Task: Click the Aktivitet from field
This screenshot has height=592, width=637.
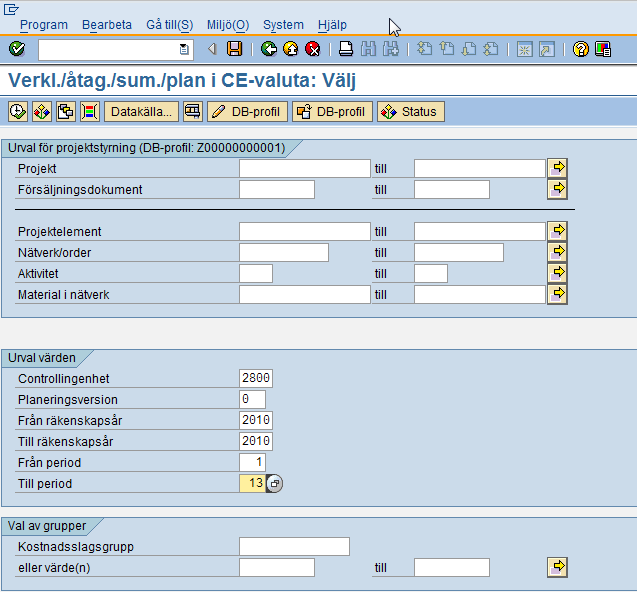Action: pos(256,273)
